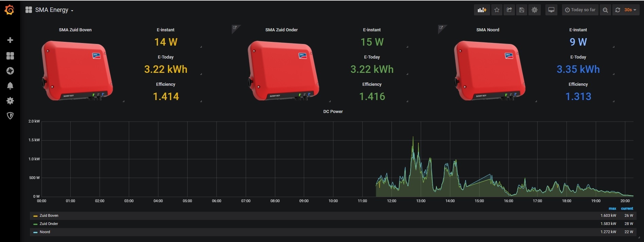Click the 1.583 kW max value
Viewport: 644px width, 242px height.
pyautogui.click(x=608, y=224)
